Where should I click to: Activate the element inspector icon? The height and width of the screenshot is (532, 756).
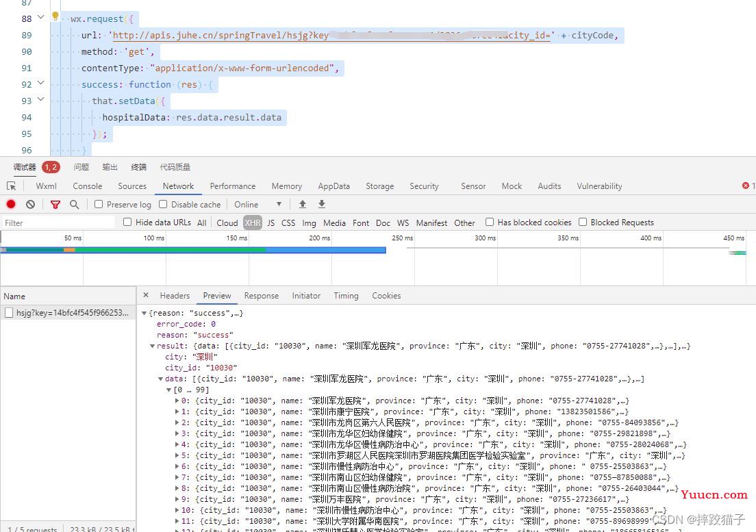click(12, 186)
